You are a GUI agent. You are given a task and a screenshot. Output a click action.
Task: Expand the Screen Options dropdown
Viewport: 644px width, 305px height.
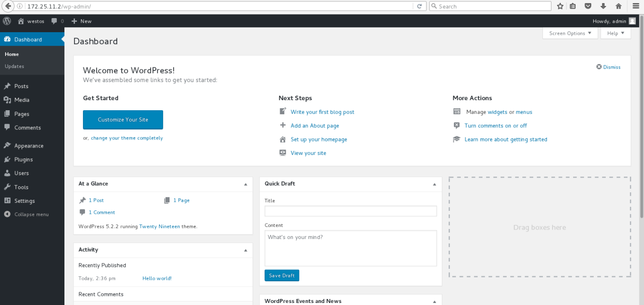[570, 33]
